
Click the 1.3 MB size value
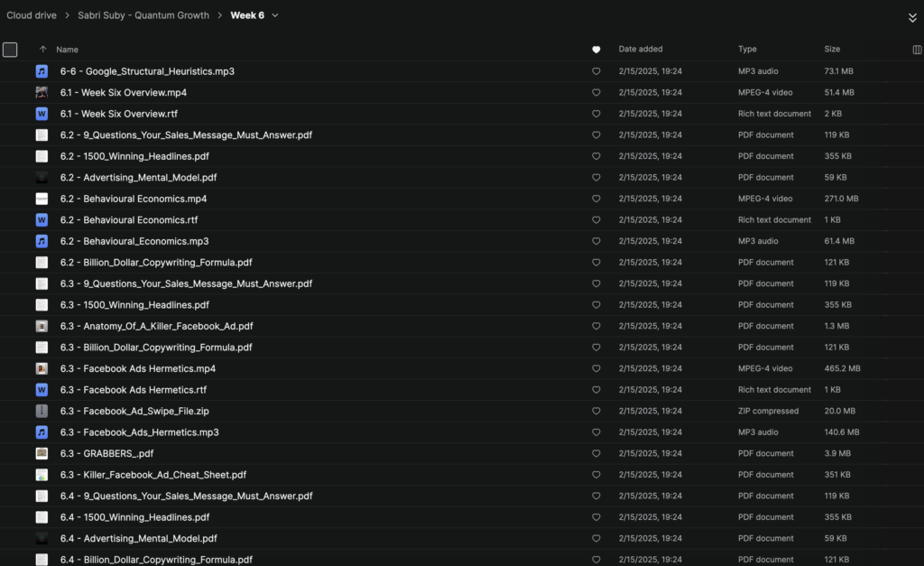point(836,326)
